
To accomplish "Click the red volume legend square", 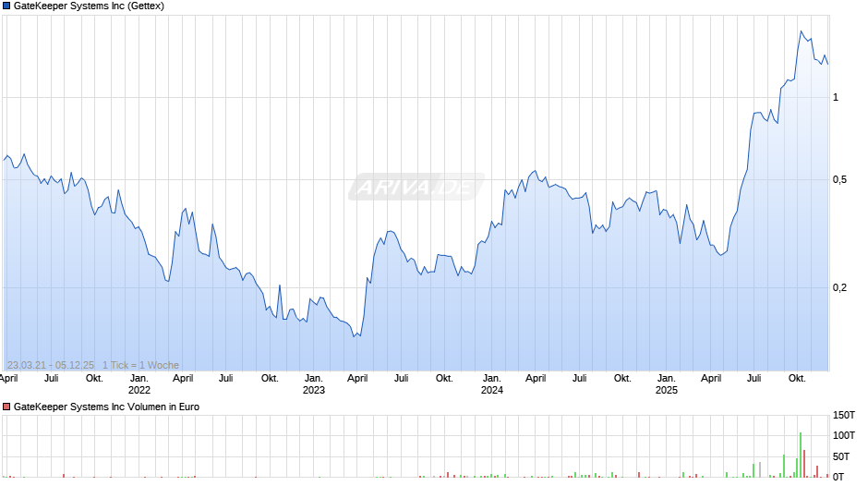I will point(6,407).
